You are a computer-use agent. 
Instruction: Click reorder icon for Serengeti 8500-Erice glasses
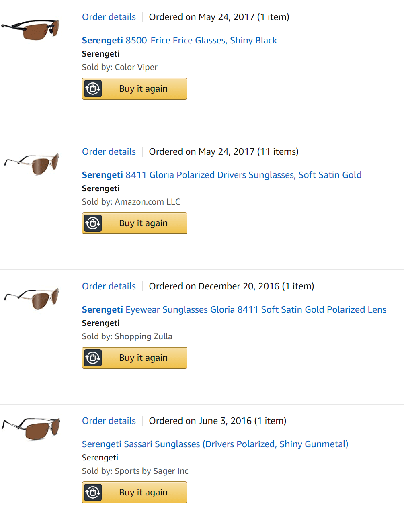click(93, 89)
